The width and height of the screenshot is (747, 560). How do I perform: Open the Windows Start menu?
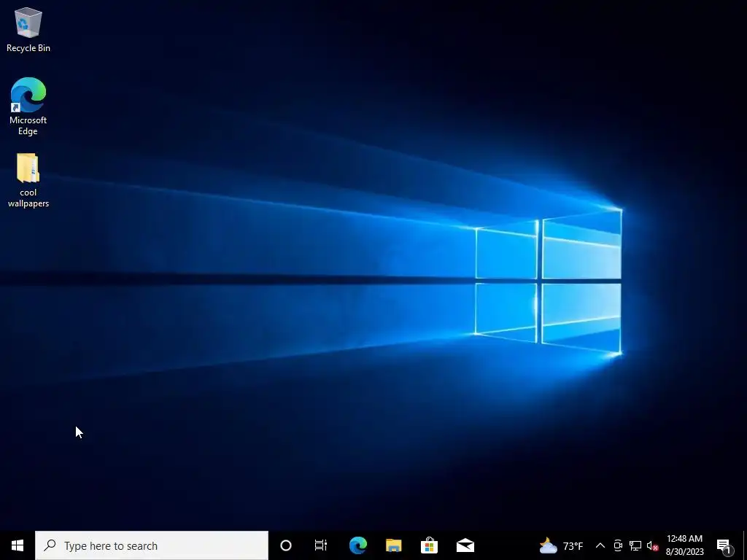(18, 545)
